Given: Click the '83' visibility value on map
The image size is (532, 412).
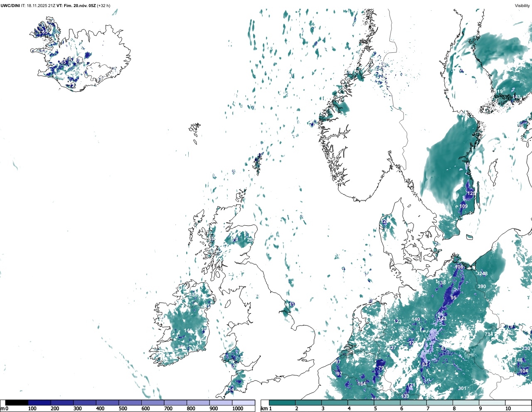Looking at the screenshot, I should [425, 364].
